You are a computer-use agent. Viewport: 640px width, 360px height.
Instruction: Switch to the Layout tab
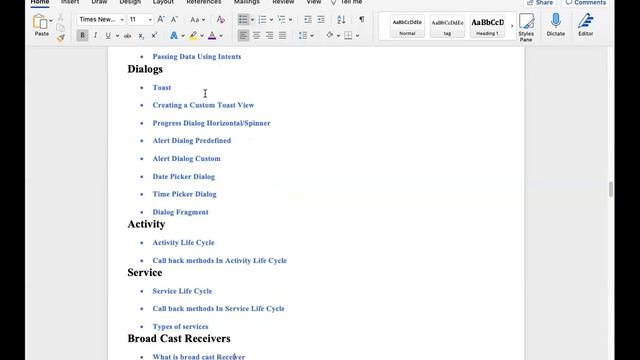(163, 2)
